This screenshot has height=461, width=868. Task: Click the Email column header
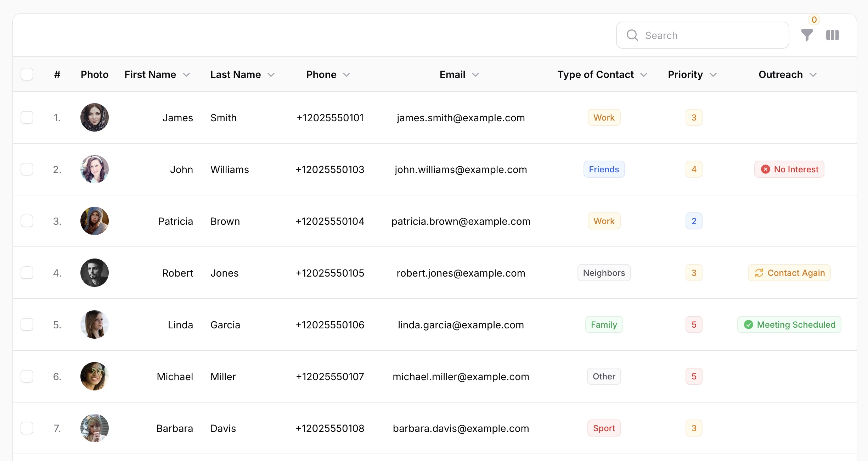point(452,74)
